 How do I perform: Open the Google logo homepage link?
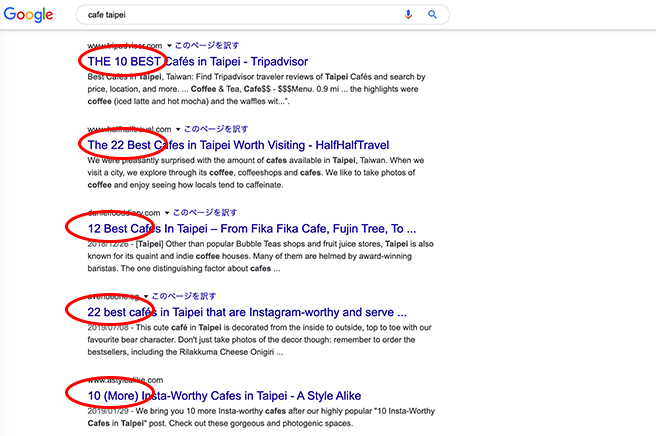coord(28,15)
